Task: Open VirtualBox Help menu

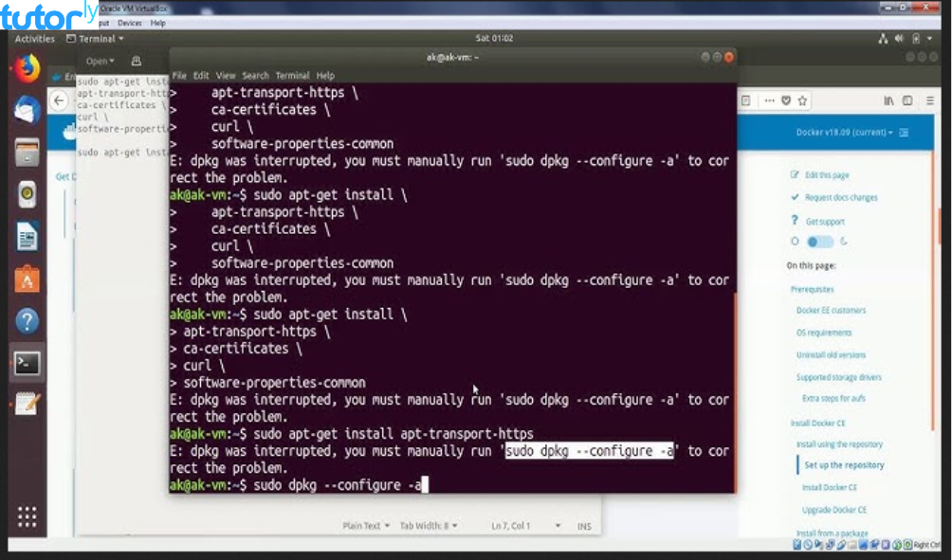Action: click(157, 23)
